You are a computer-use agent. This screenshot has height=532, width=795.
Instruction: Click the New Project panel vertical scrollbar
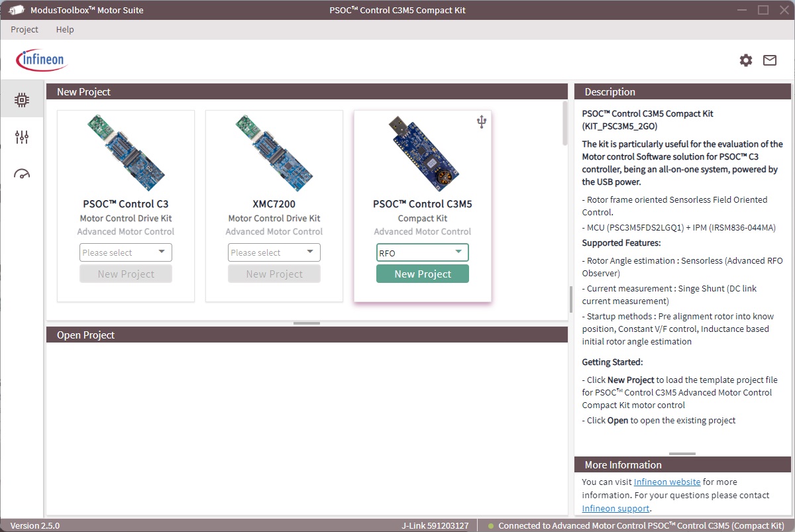pos(565,123)
